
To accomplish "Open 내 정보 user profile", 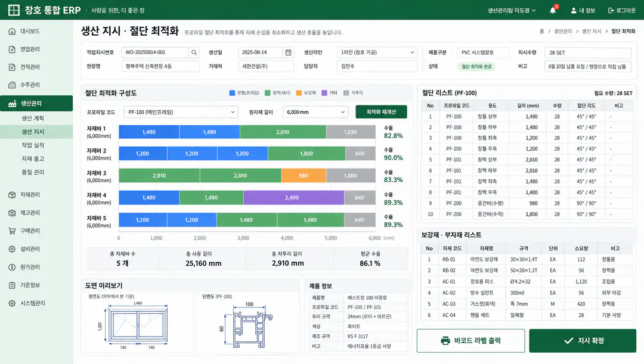I will (583, 10).
